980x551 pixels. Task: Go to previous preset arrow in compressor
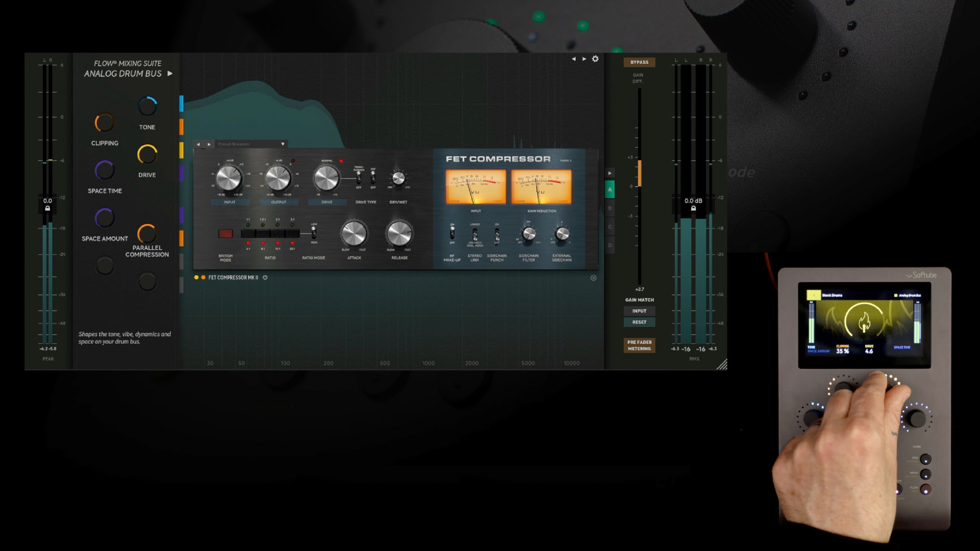tap(199, 144)
